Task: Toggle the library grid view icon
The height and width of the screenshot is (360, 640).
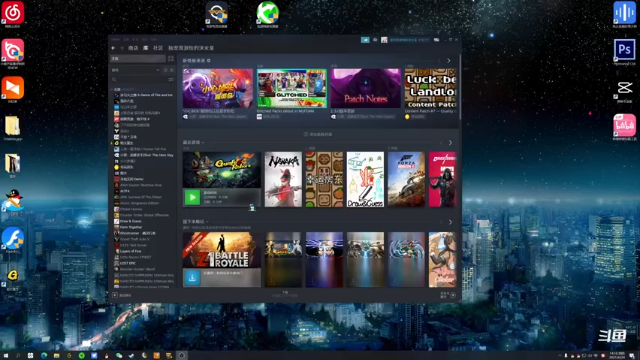Action: (171, 59)
